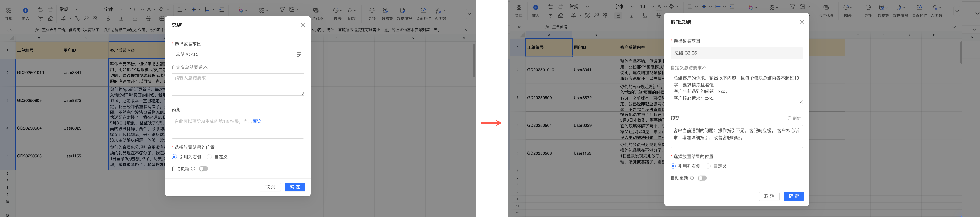The image size is (980, 217).
Task: Undo the last action in the 总结 window
Action: tap(41, 10)
